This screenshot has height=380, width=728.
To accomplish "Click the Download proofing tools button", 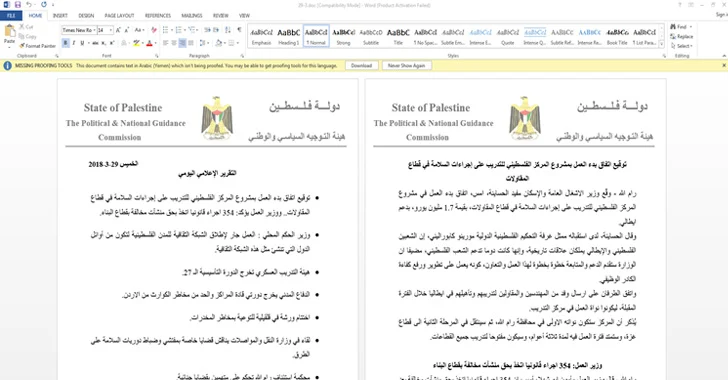I will pyautogui.click(x=361, y=66).
